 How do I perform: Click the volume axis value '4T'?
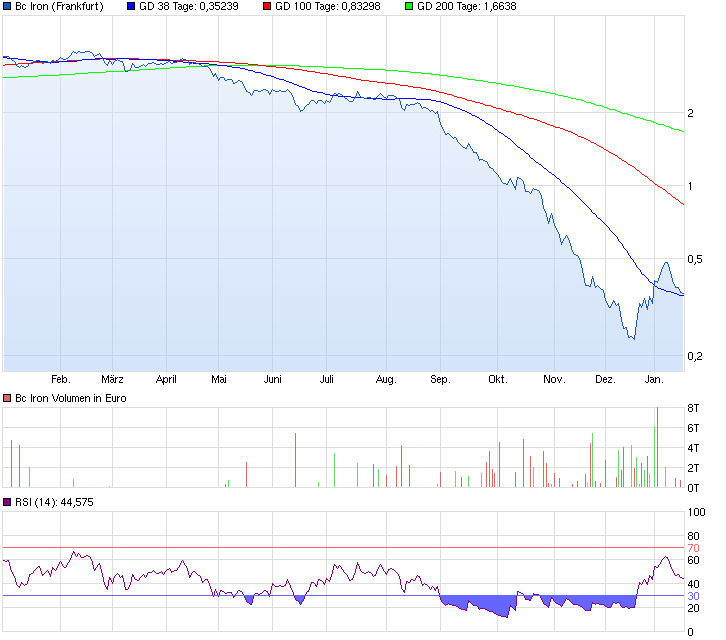693,448
